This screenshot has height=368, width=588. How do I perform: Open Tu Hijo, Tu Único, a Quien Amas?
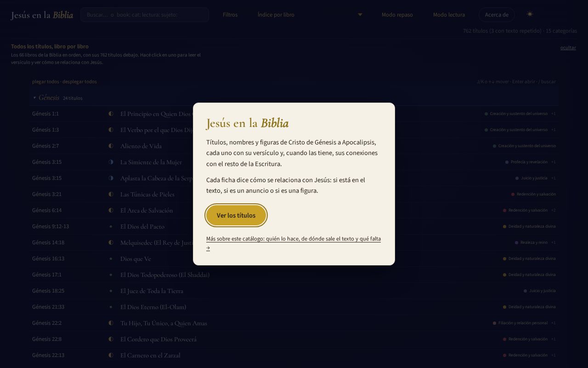[164, 323]
